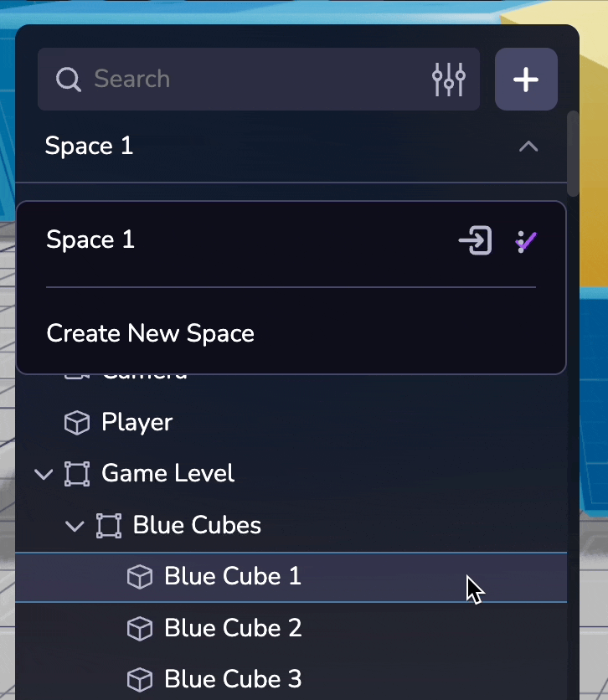Image resolution: width=608 pixels, height=700 pixels.
Task: Select the Player object in the list
Action: 137,423
